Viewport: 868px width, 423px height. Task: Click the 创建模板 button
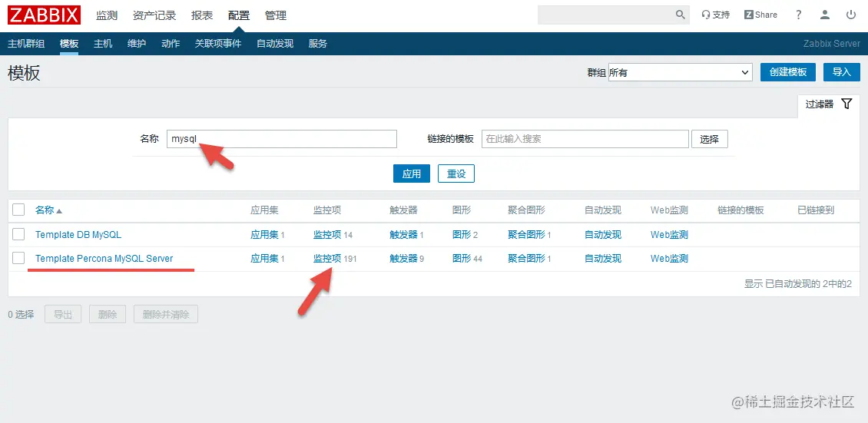[x=788, y=72]
